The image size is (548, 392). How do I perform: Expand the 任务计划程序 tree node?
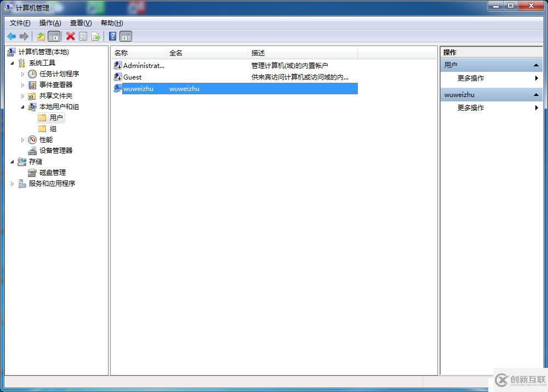click(22, 74)
